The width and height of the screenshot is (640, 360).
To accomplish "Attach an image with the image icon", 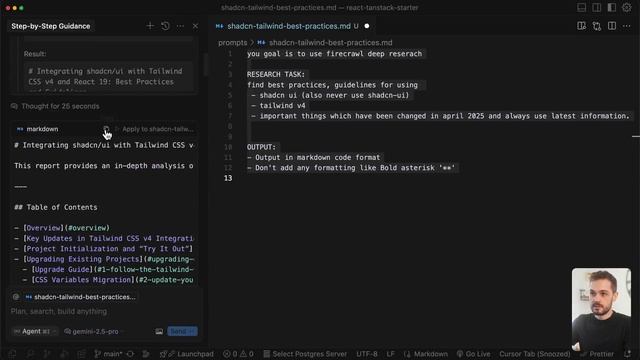I will pyautogui.click(x=159, y=331).
